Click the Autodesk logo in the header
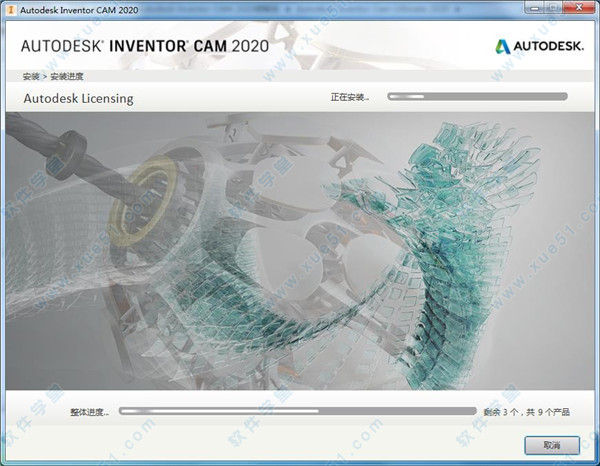This screenshot has height=466, width=600. tap(540, 46)
